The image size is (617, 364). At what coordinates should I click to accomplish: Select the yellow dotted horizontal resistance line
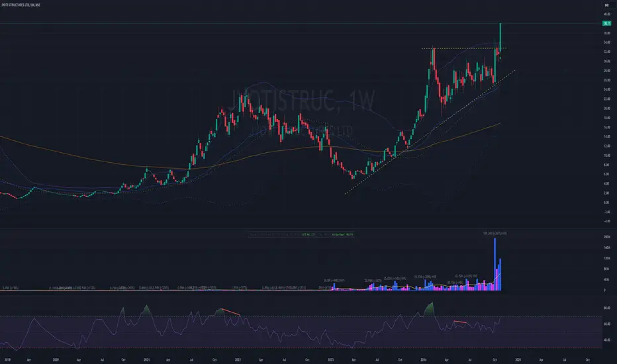(x=463, y=48)
